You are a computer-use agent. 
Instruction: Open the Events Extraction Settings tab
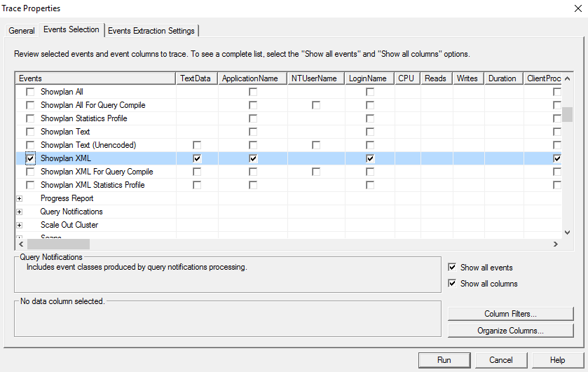point(151,31)
